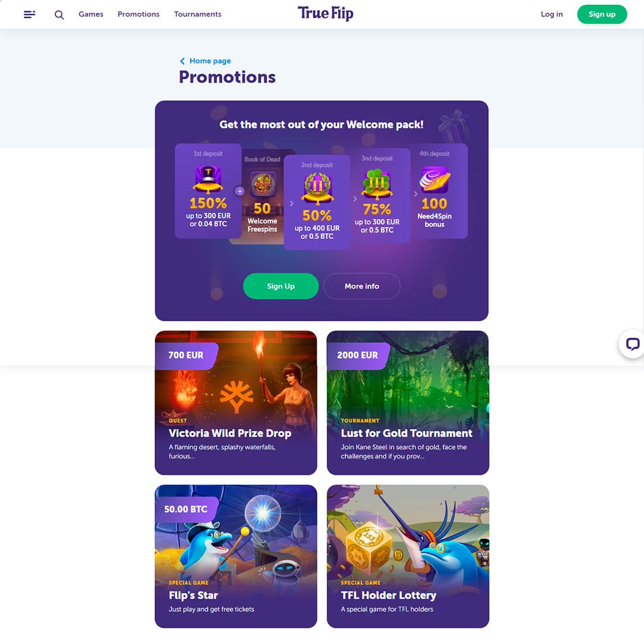Open the Lust for Gold Tournament card
The image size is (644, 644).
pyautogui.click(x=408, y=403)
